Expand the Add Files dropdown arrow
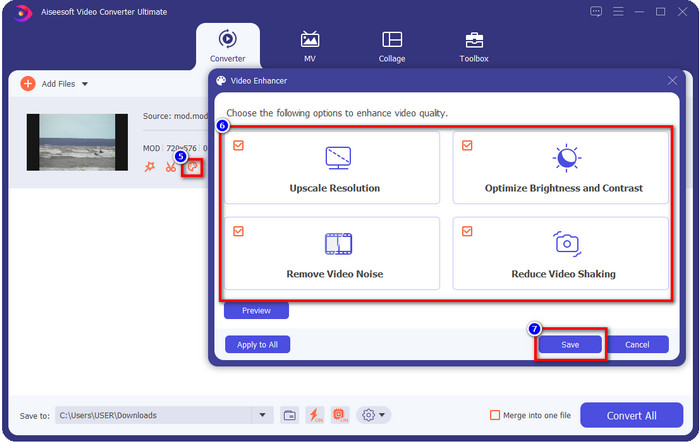This screenshot has height=443, width=700. pos(85,84)
